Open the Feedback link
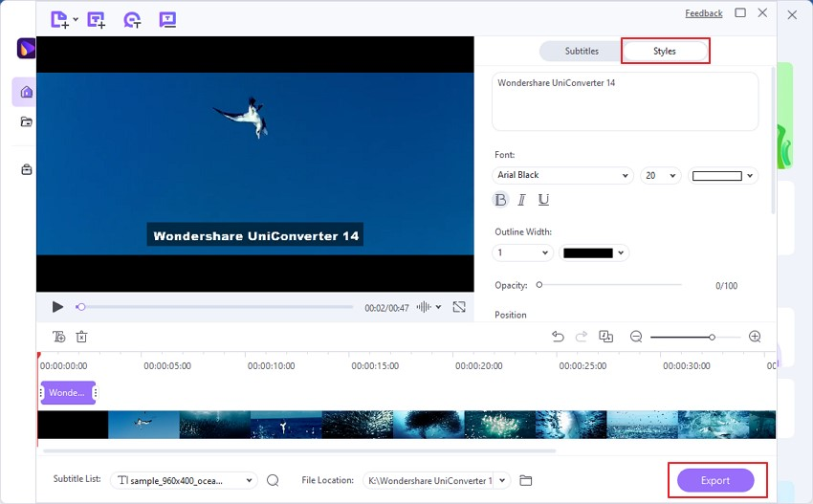This screenshot has height=504, width=813. 703,13
